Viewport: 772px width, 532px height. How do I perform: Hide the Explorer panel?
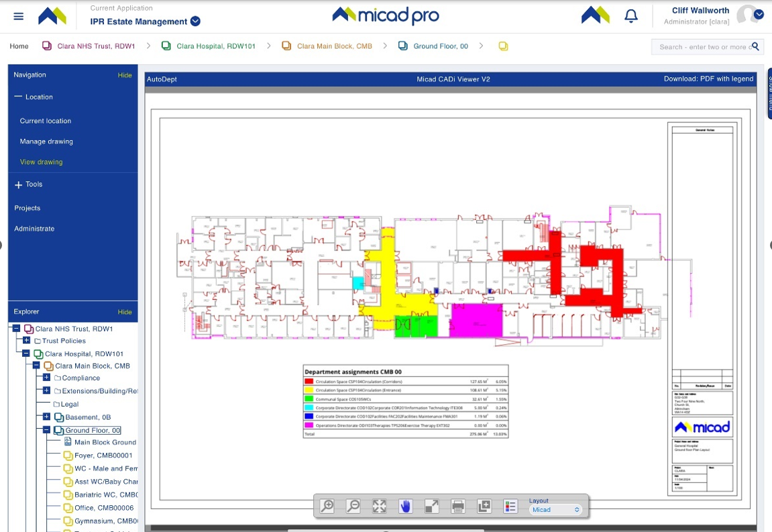[x=125, y=312]
